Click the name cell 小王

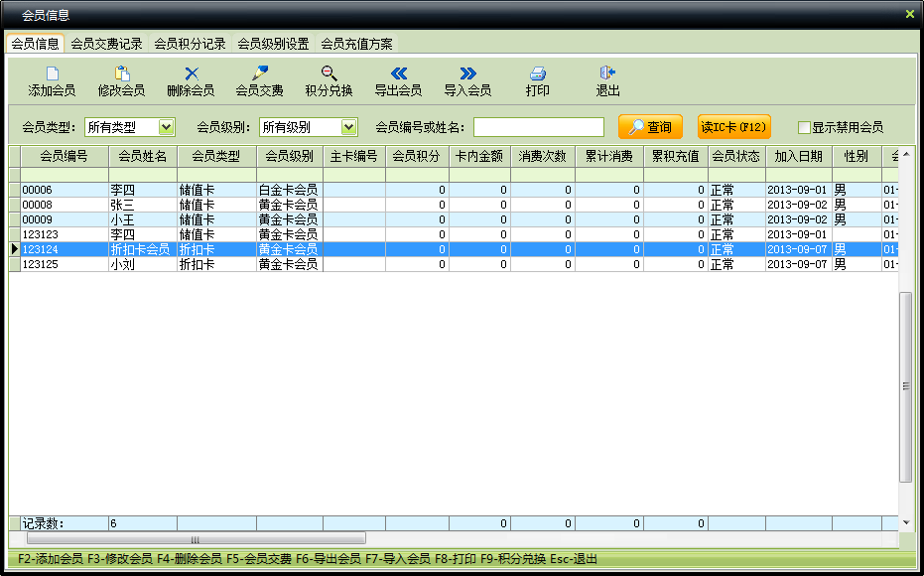(143, 219)
